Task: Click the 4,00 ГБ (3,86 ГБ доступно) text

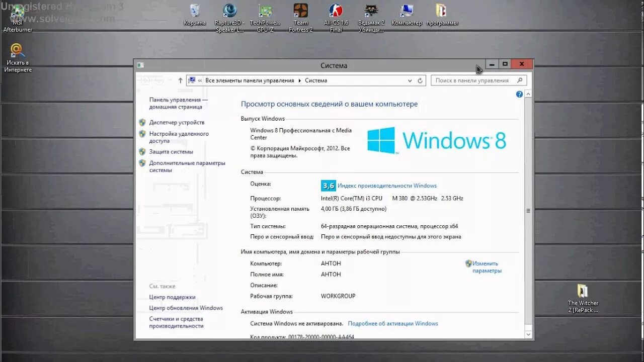Action: pyautogui.click(x=354, y=209)
